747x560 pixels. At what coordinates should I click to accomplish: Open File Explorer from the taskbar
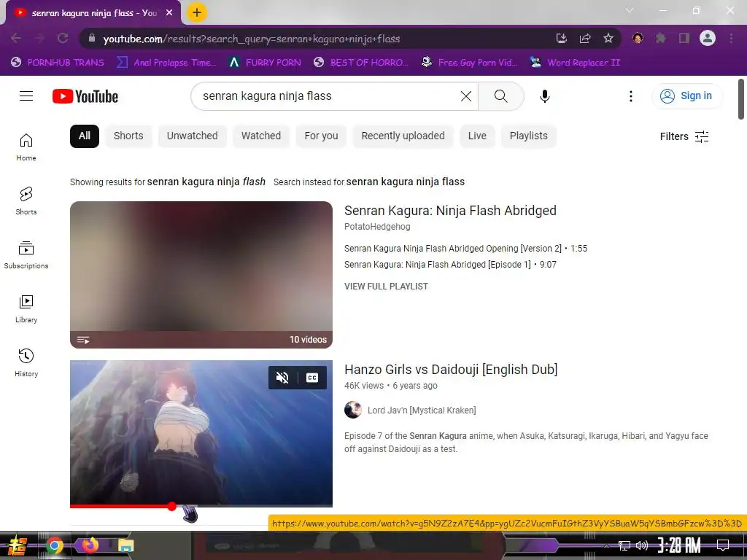[x=125, y=545]
